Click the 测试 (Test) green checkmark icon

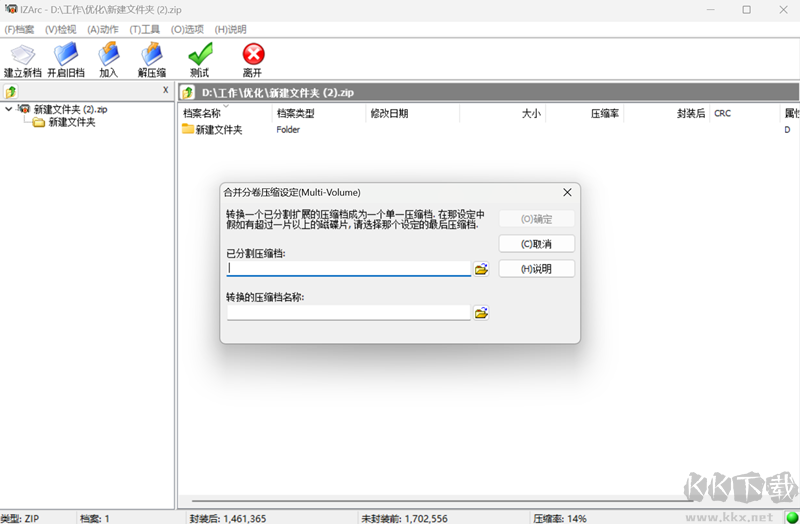coord(199,60)
